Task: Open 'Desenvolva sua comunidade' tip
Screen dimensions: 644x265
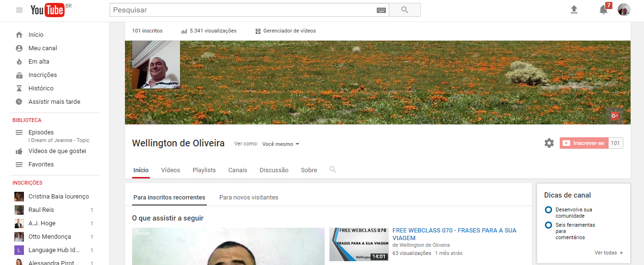Action: coord(574,213)
